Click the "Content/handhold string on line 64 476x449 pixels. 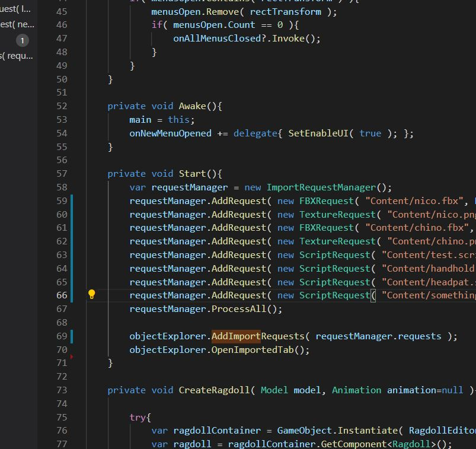point(429,269)
